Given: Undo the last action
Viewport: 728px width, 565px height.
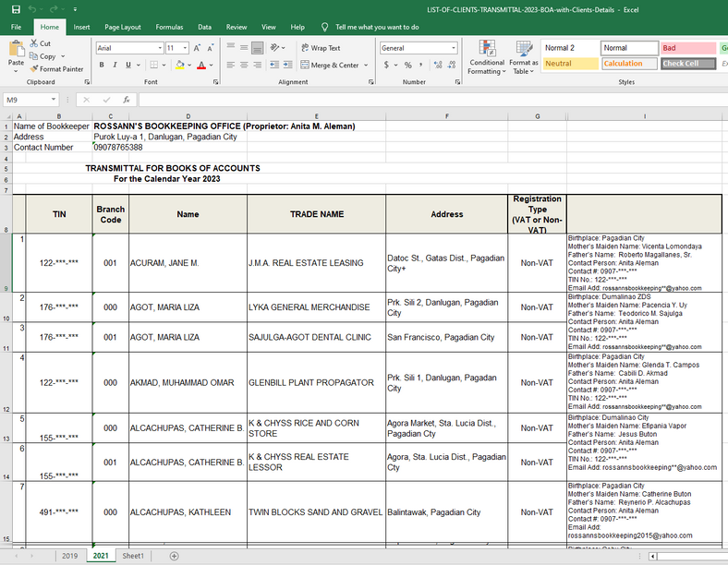Looking at the screenshot, I should 32,9.
